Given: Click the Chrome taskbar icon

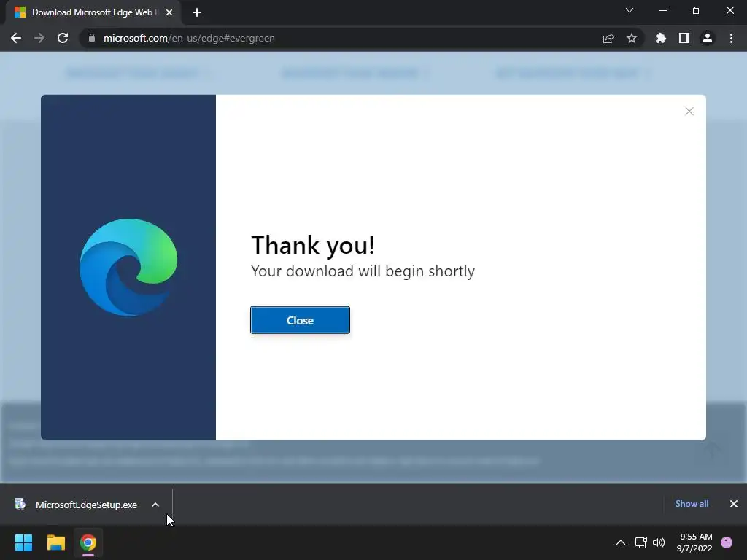Looking at the screenshot, I should (x=88, y=542).
